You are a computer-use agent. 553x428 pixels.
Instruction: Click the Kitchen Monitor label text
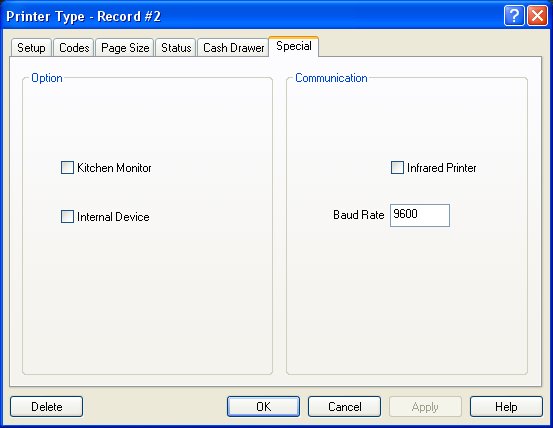tap(114, 168)
